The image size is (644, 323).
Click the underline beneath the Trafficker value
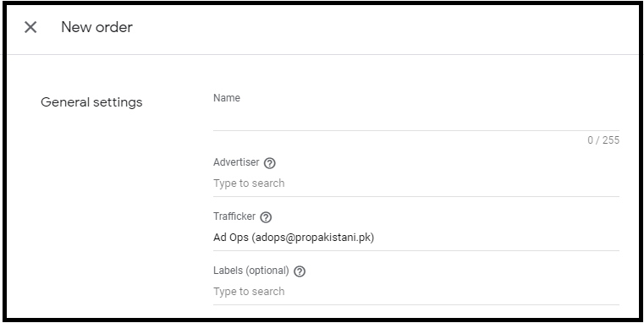(416, 250)
